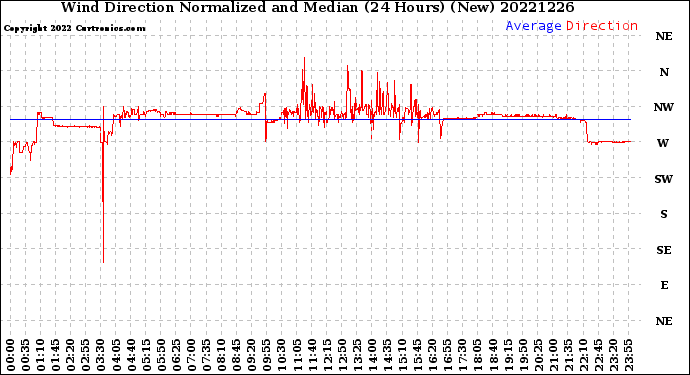This screenshot has height=375, width=690.
Task: Click the '10:30' time axis label
Action: pos(282,355)
